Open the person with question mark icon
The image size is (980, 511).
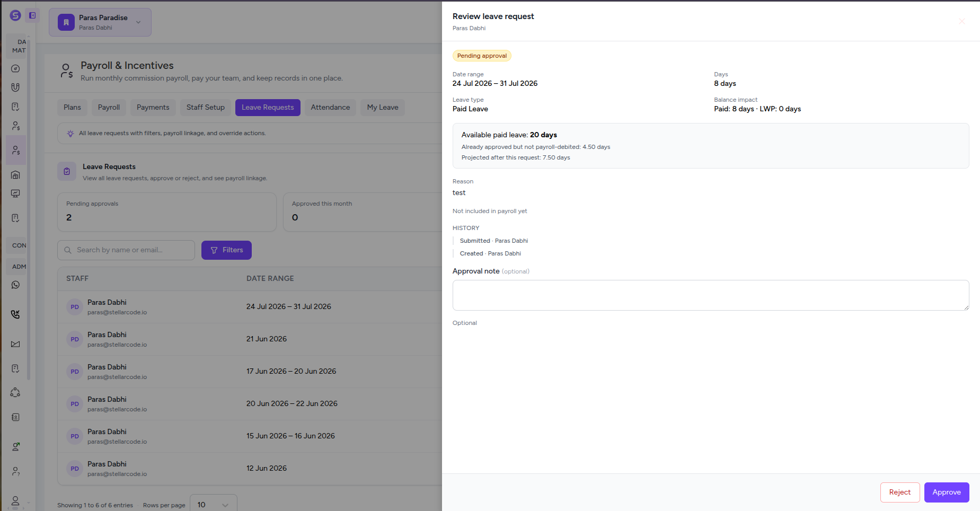(x=16, y=471)
